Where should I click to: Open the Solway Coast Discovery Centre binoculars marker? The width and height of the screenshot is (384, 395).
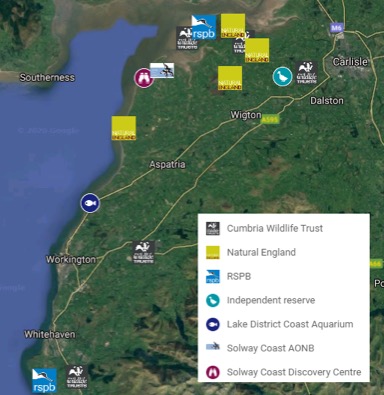(144, 78)
